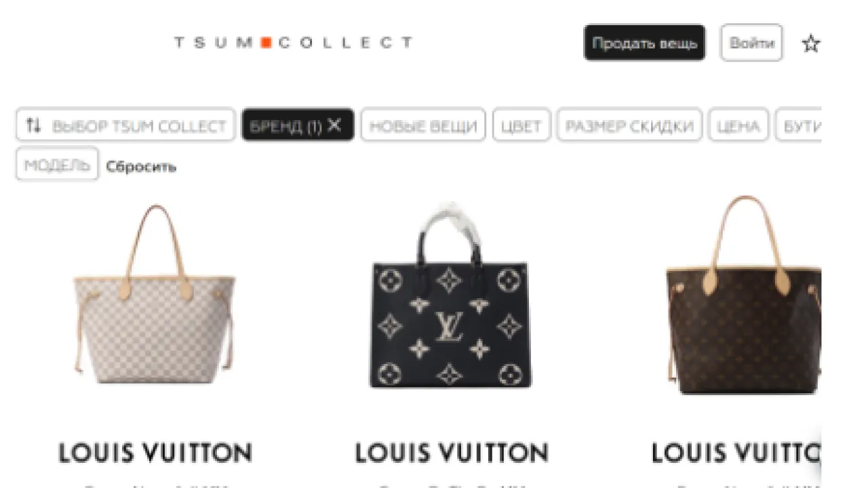Open the partially visible БУТИК filter

click(x=799, y=125)
